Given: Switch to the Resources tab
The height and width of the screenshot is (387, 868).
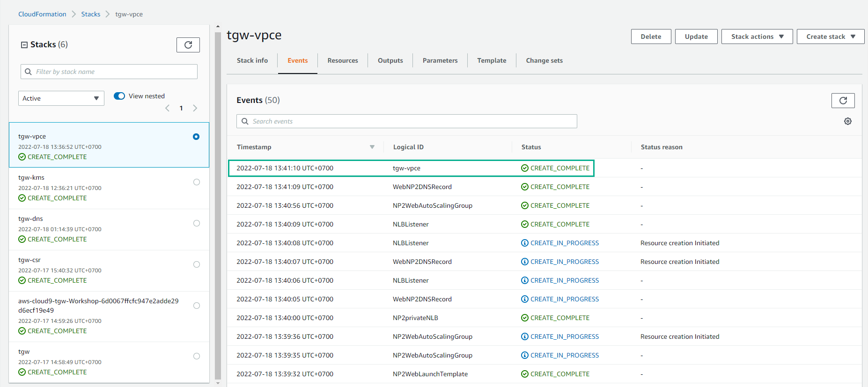Looking at the screenshot, I should point(343,60).
